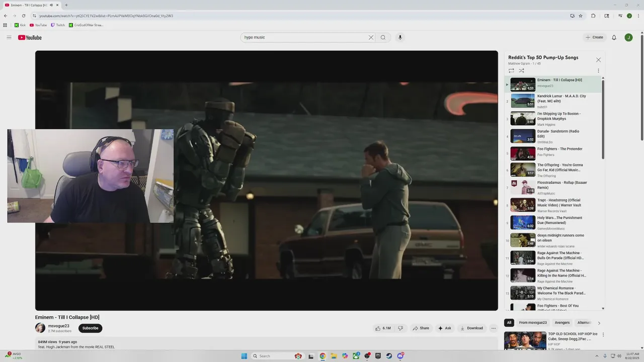The image size is (644, 362).
Task: Focus the YouTube search box
Action: [x=304, y=37]
